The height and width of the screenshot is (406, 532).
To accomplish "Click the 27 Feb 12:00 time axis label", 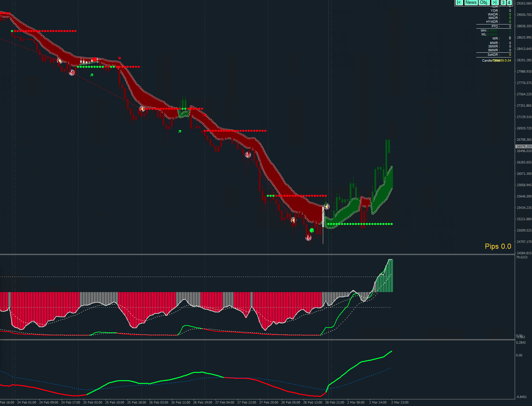I will tap(247, 402).
